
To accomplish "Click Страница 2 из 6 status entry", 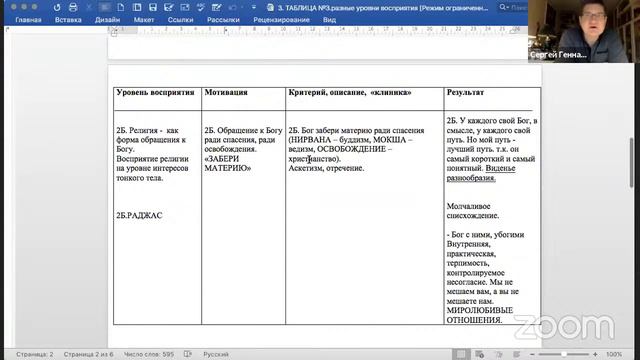I will click(x=88, y=354).
